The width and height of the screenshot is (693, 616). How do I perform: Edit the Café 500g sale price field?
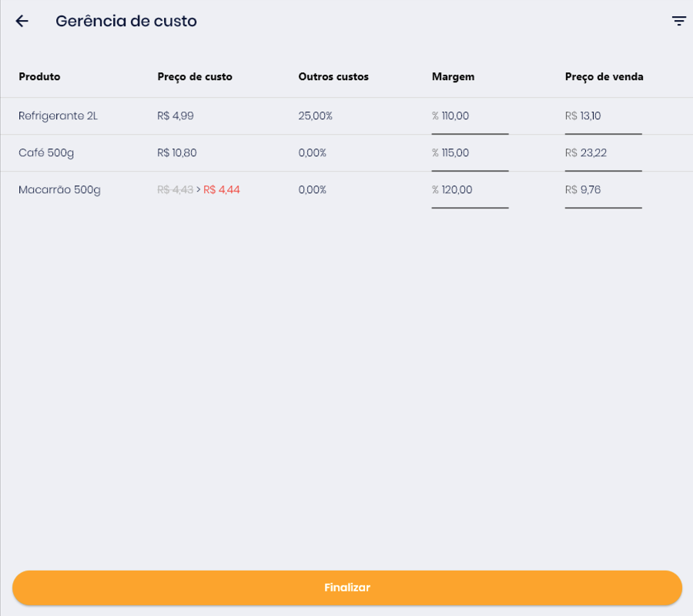click(603, 154)
